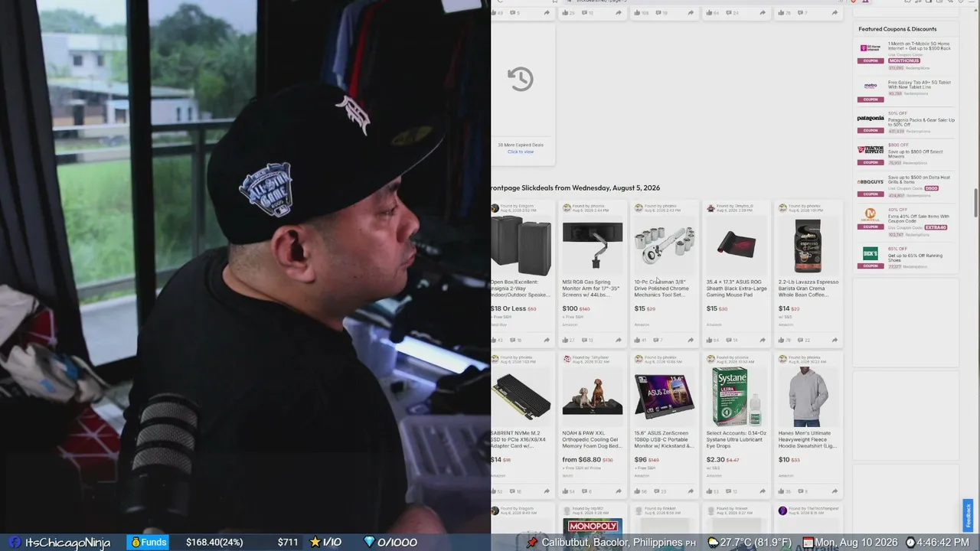The height and width of the screenshot is (551, 980).
Task: Share the Lavazza Espresso Barista coffee deal
Action: [835, 340]
